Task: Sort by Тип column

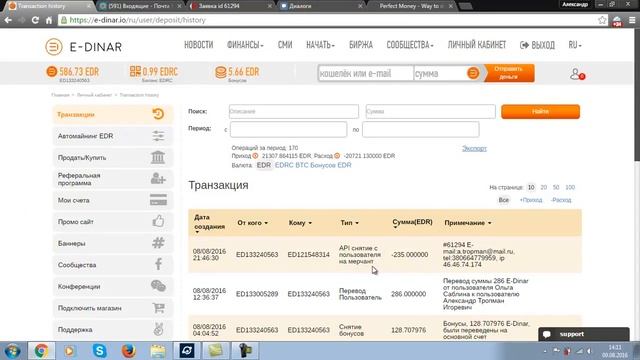Action: (349, 223)
